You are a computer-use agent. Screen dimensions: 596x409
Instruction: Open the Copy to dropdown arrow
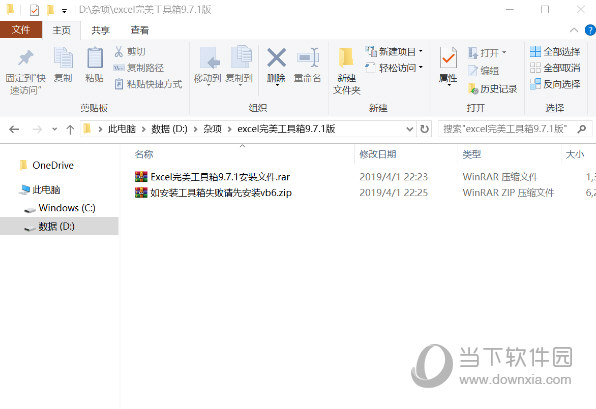240,85
